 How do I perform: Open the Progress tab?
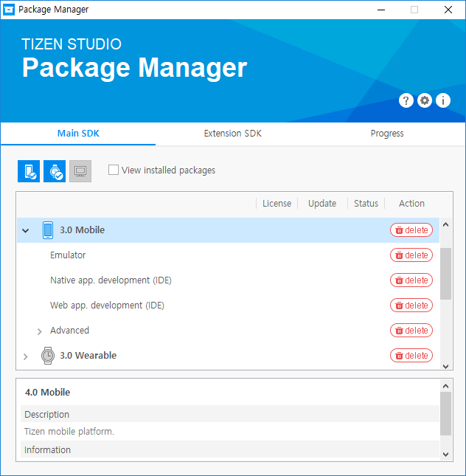coord(387,134)
